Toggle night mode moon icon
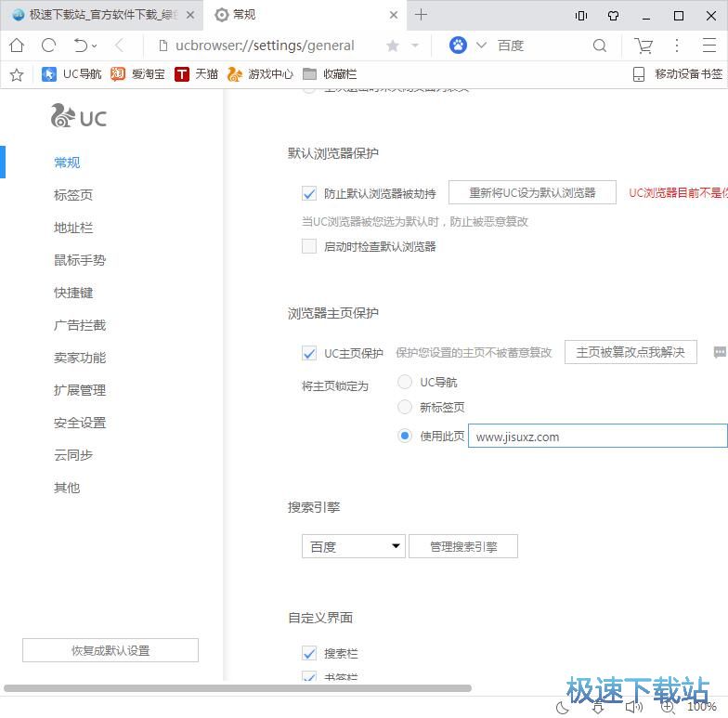This screenshot has height=718, width=728. 563,708
